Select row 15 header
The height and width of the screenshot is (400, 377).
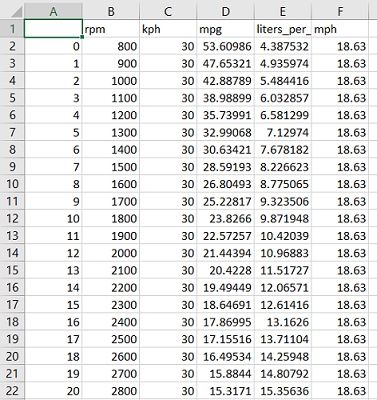click(x=12, y=270)
